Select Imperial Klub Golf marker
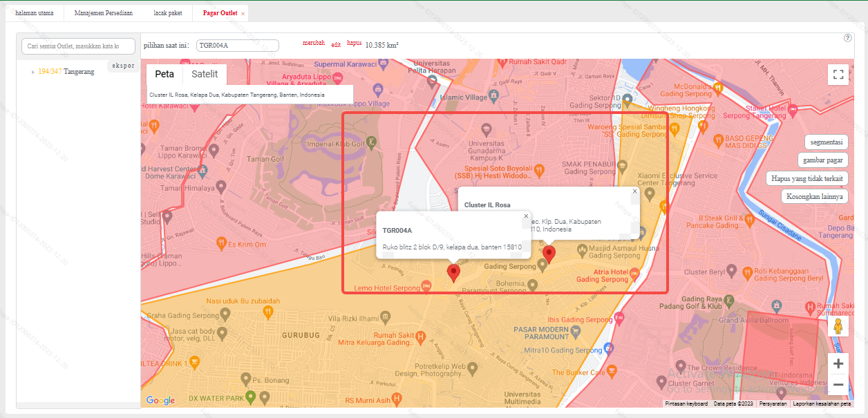 (x=372, y=144)
